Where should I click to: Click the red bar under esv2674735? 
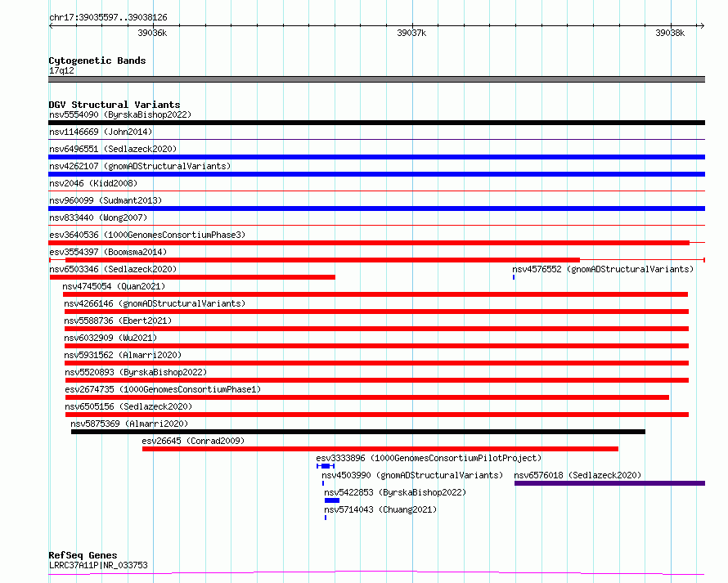367,397
